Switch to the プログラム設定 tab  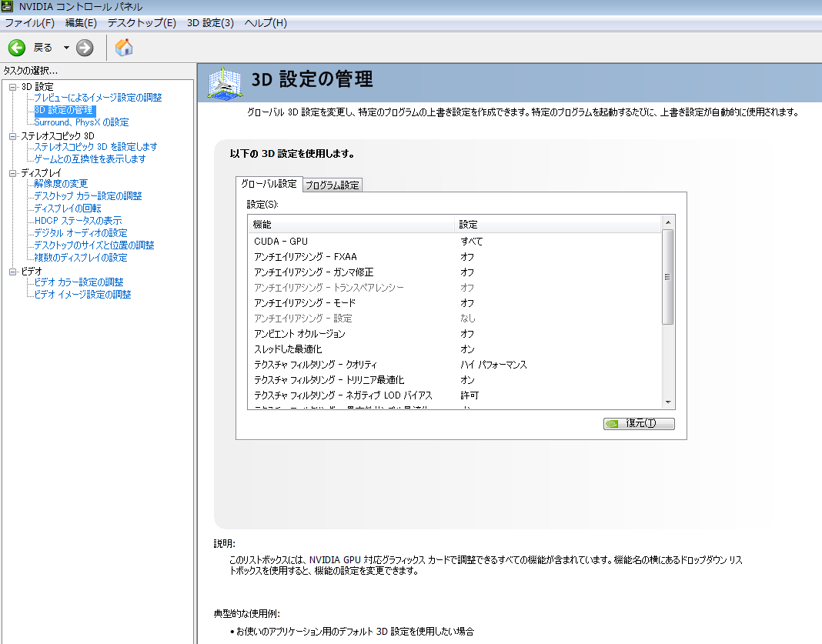click(332, 185)
